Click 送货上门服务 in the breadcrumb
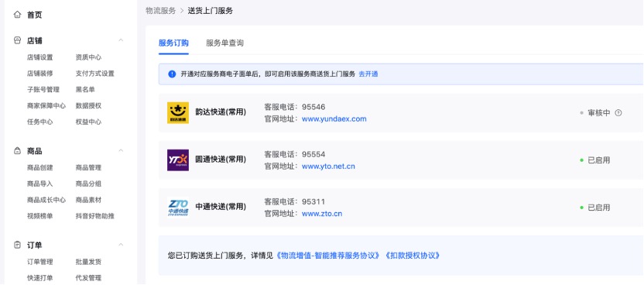 [x=211, y=11]
